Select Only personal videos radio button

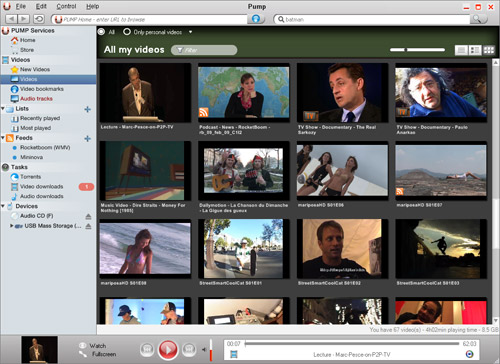pos(127,32)
